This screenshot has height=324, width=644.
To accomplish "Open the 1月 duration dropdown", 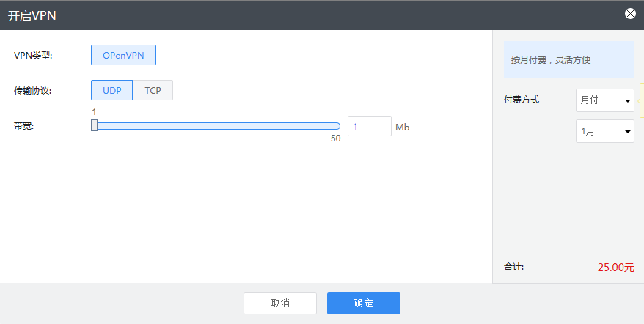I will tap(605, 131).
